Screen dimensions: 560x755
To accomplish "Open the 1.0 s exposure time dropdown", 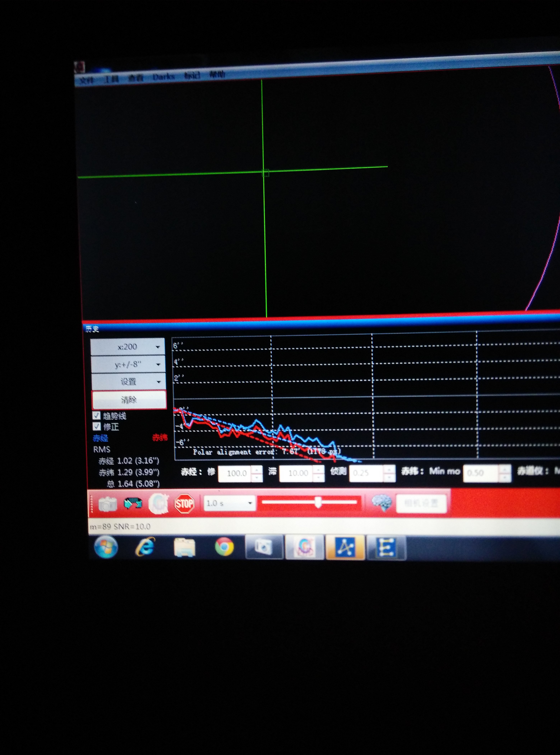I will point(230,503).
